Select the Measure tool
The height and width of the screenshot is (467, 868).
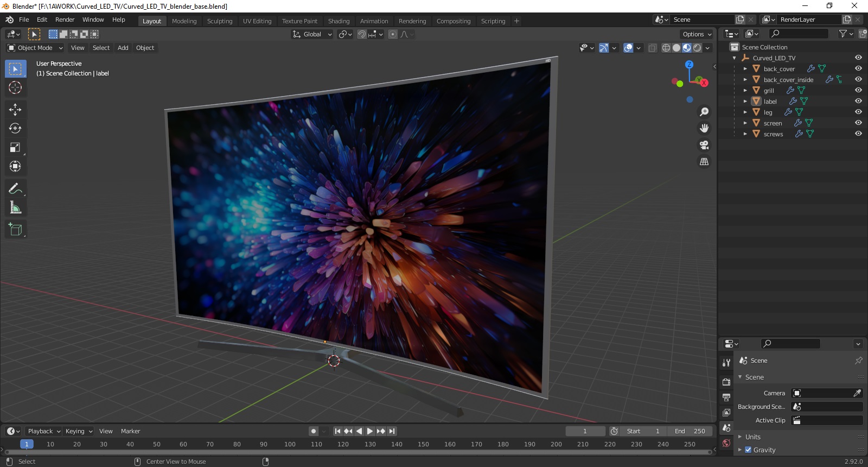[x=15, y=207]
